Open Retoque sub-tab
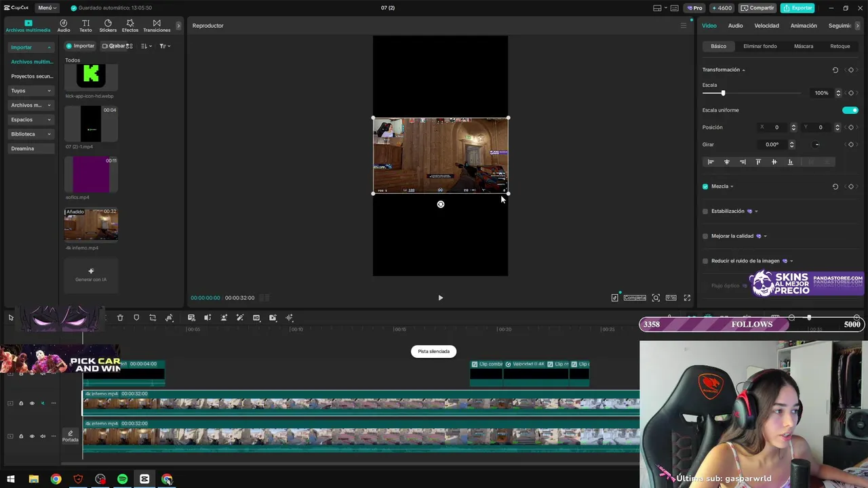The image size is (868, 488). 840,46
